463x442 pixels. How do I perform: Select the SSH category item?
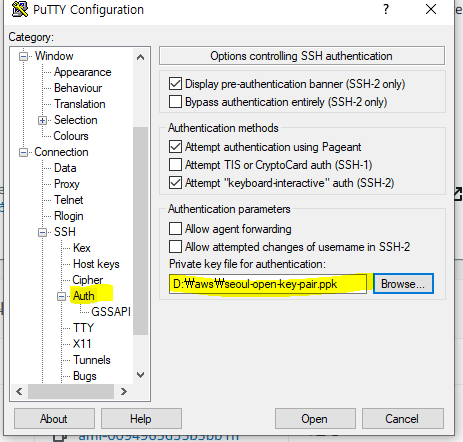coord(65,232)
